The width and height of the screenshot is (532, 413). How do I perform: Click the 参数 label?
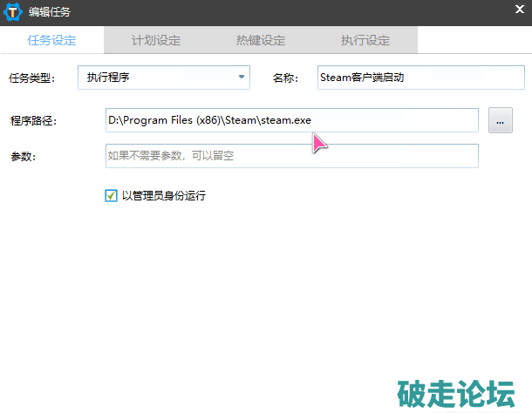pyautogui.click(x=23, y=156)
